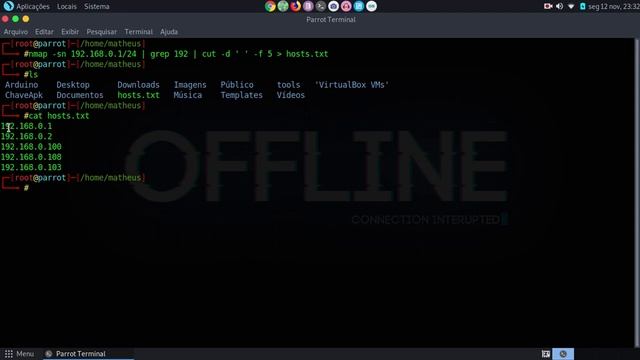The height and width of the screenshot is (360, 640).
Task: Launch Google Chrome from the top panel
Action: click(x=270, y=6)
